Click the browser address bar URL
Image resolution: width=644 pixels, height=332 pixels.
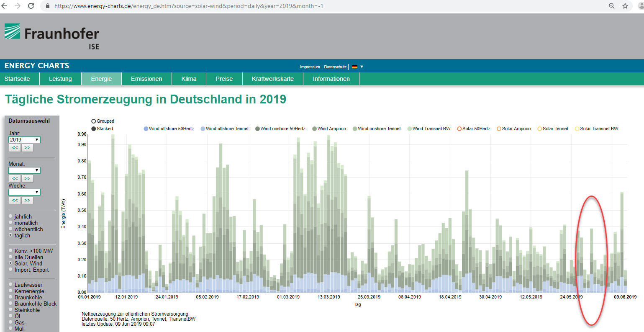click(188, 6)
